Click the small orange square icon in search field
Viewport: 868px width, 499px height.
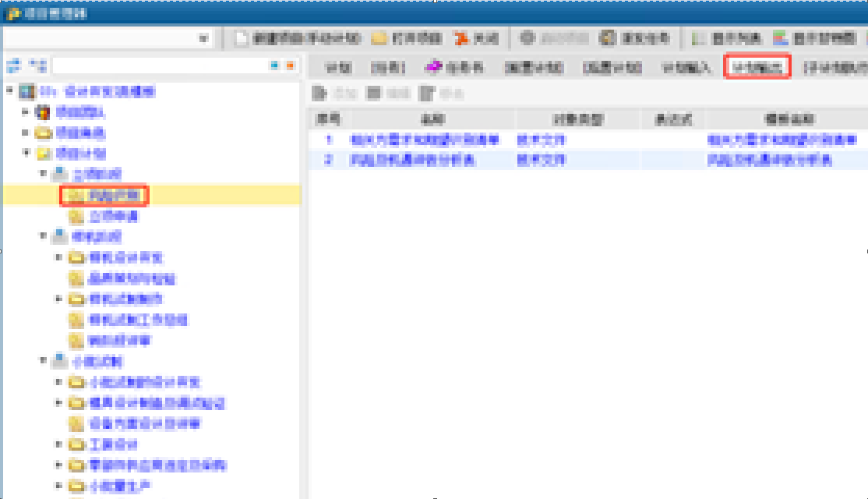click(290, 66)
